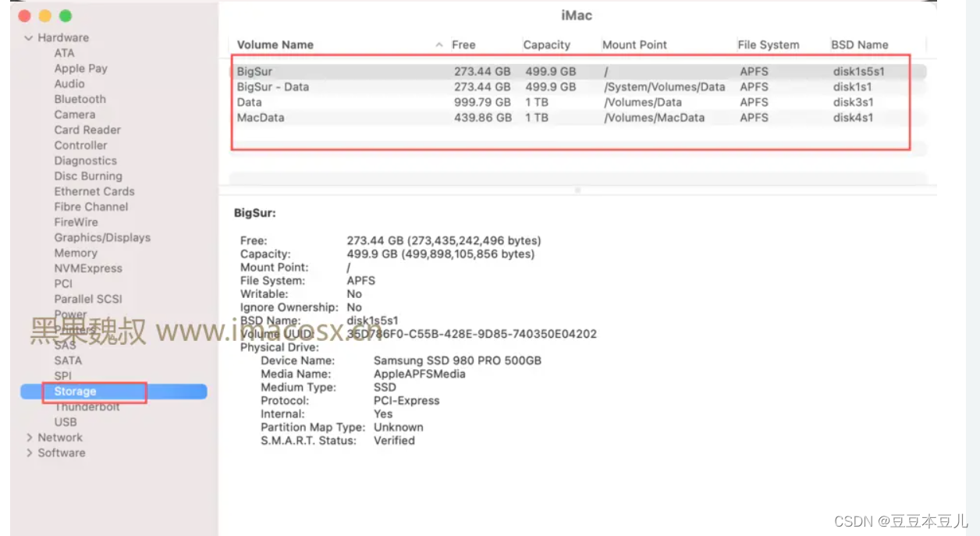Click the S.M.A.R.T. Status Verified value
The image size is (980, 536).
pyautogui.click(x=394, y=440)
